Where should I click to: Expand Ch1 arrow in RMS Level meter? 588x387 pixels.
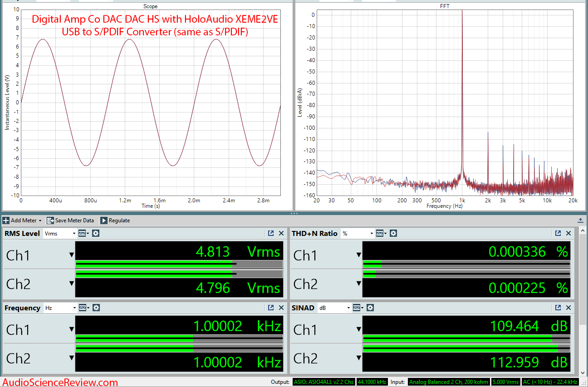pyautogui.click(x=71, y=255)
